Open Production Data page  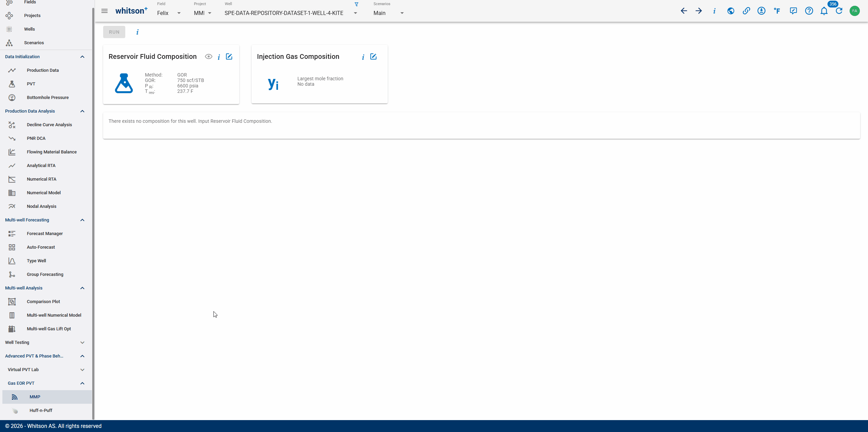click(x=46, y=70)
